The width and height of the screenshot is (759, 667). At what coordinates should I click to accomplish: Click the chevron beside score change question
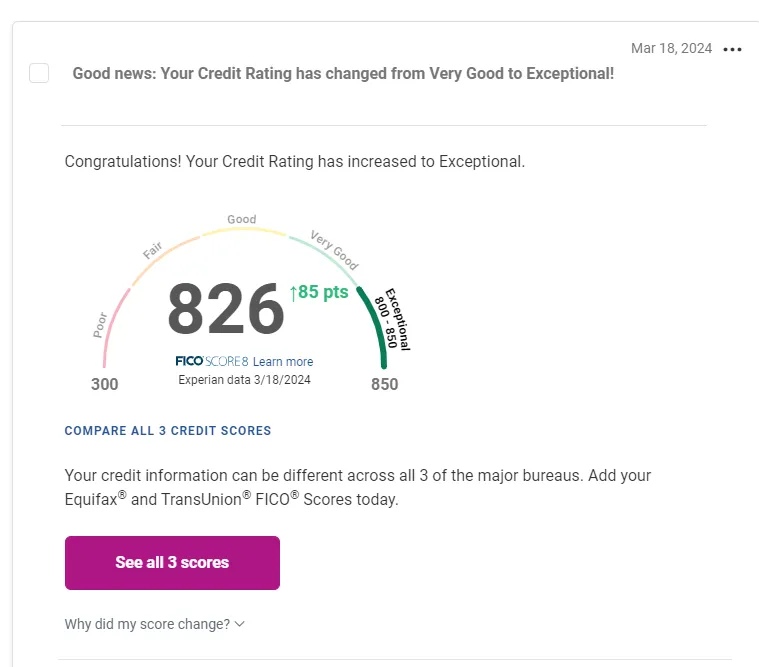pyautogui.click(x=240, y=624)
